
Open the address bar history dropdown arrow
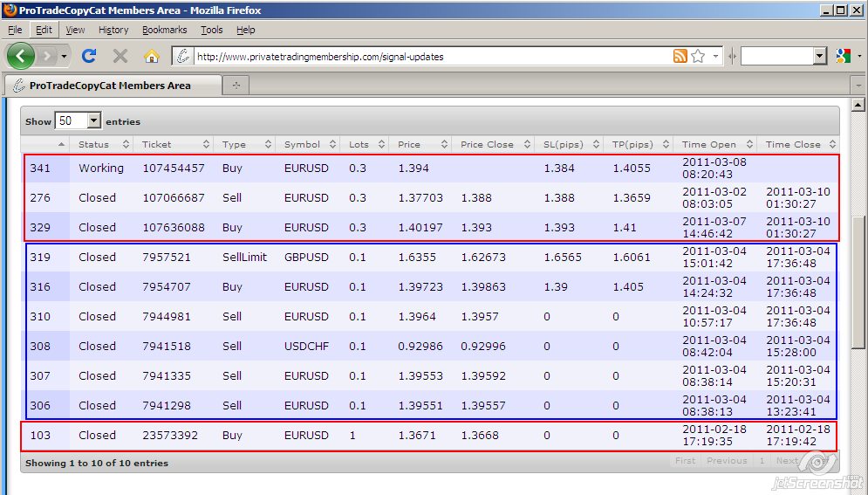715,56
